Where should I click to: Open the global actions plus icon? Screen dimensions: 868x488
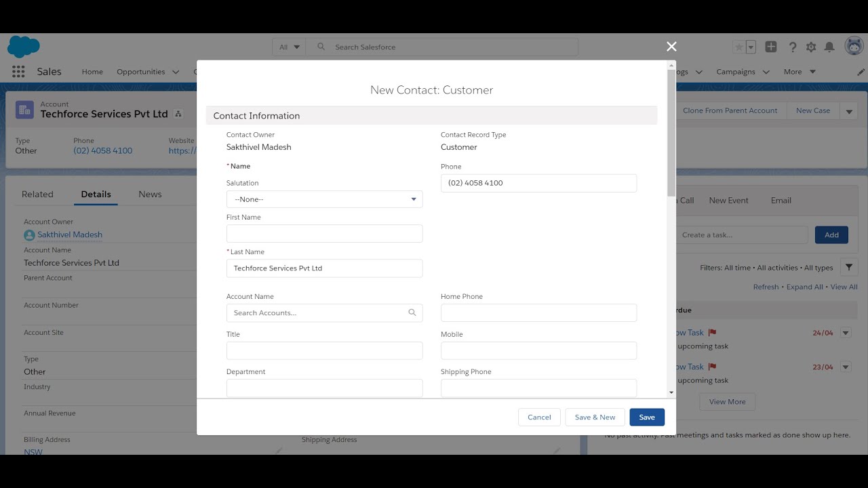tap(771, 47)
